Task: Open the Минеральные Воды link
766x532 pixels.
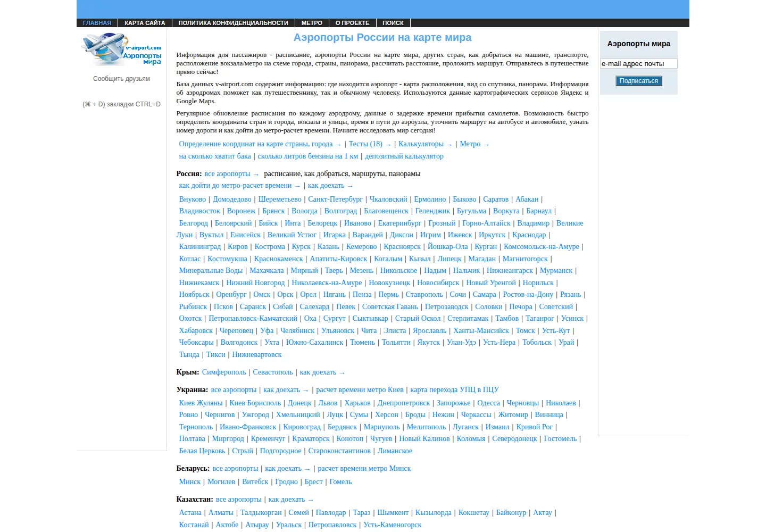Action: point(211,271)
